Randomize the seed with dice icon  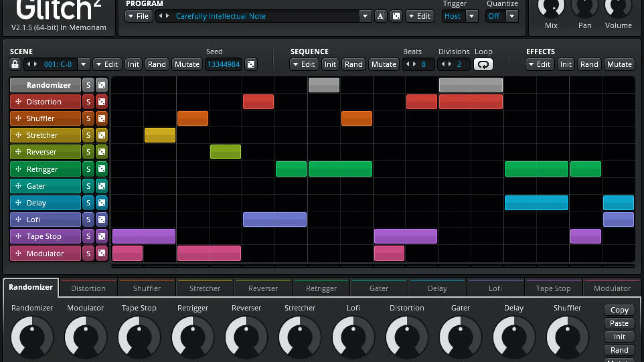pyautogui.click(x=251, y=64)
